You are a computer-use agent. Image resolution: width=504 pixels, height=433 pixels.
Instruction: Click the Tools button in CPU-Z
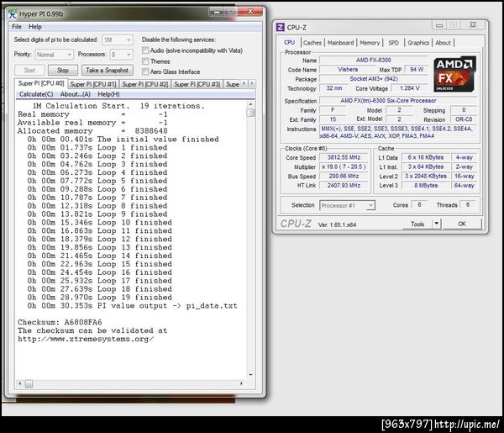(417, 224)
